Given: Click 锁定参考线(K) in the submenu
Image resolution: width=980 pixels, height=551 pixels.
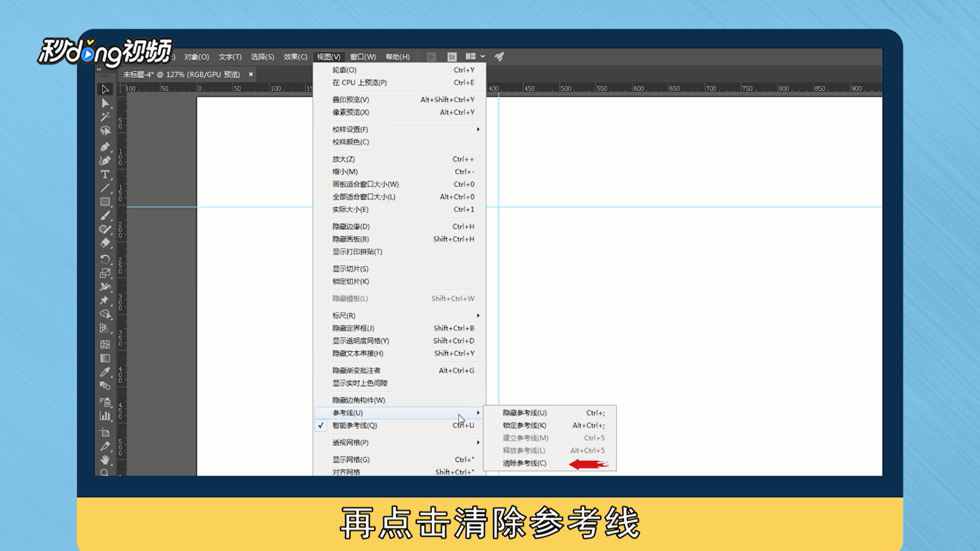Looking at the screenshot, I should [x=550, y=425].
